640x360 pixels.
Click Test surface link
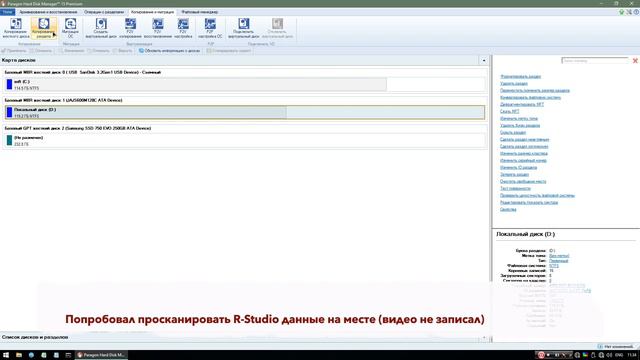(x=515, y=188)
